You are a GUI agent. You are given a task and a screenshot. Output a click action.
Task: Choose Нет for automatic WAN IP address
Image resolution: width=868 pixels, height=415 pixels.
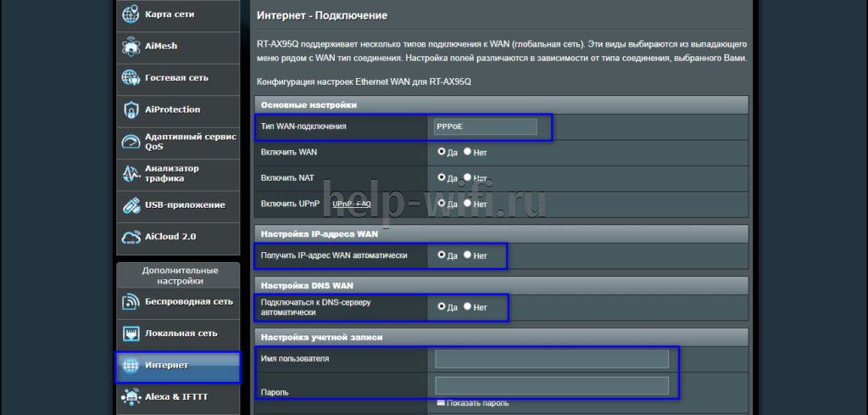[x=468, y=255]
